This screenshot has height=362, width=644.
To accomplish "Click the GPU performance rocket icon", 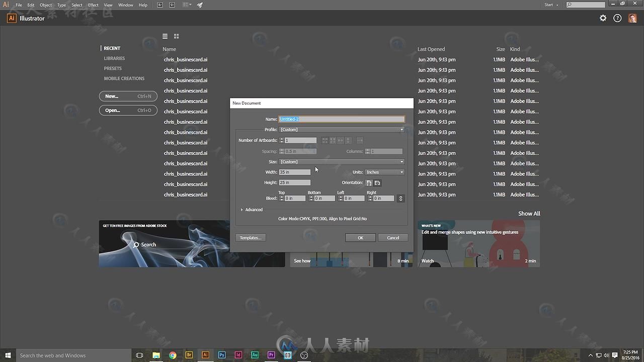I will pyautogui.click(x=200, y=5).
